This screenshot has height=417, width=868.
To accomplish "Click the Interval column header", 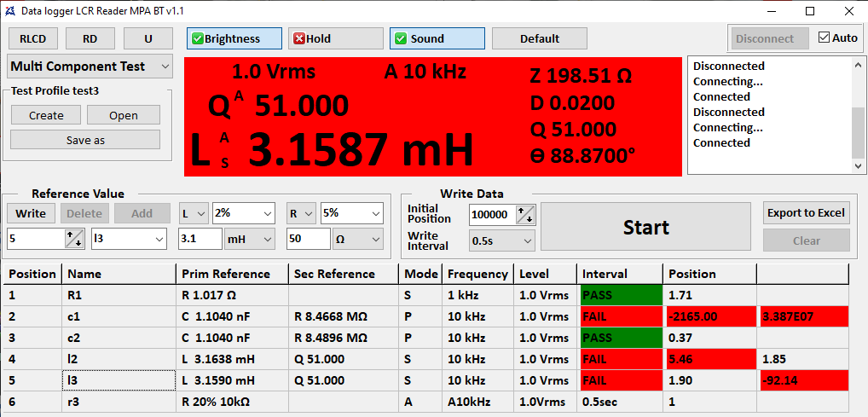I will point(620,274).
